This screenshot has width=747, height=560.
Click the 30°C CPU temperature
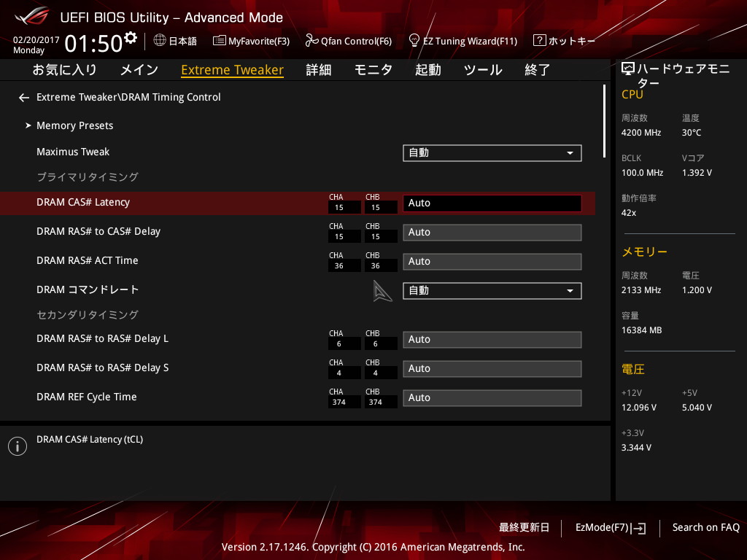click(692, 133)
